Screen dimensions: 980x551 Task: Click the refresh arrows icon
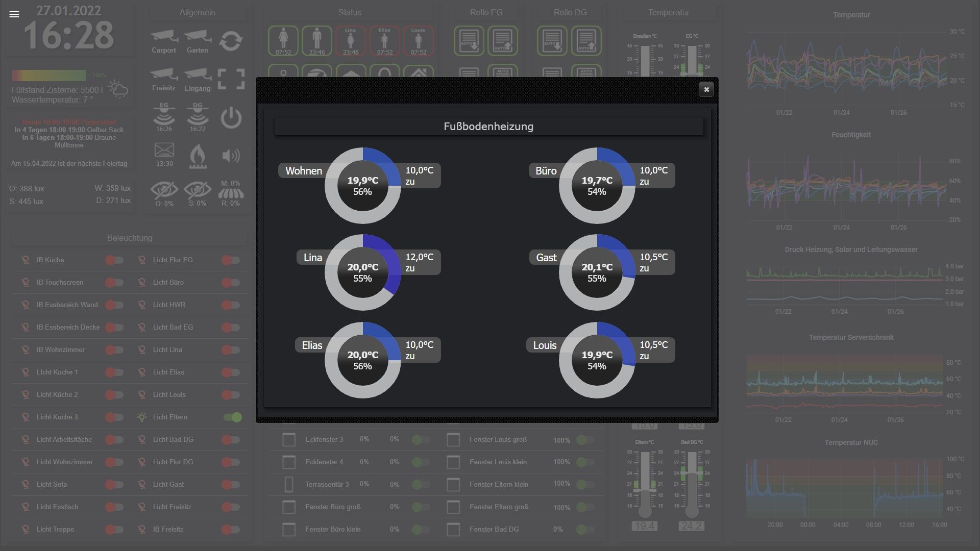click(x=231, y=41)
